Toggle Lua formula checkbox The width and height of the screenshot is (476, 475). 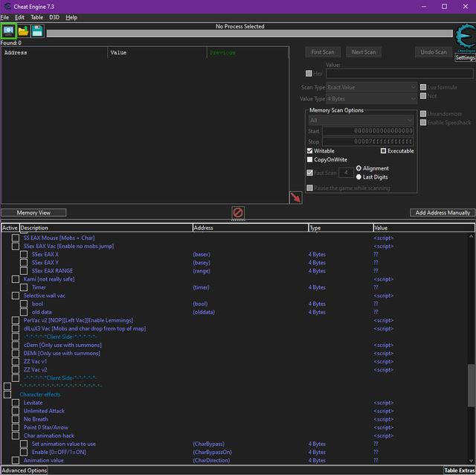(423, 87)
